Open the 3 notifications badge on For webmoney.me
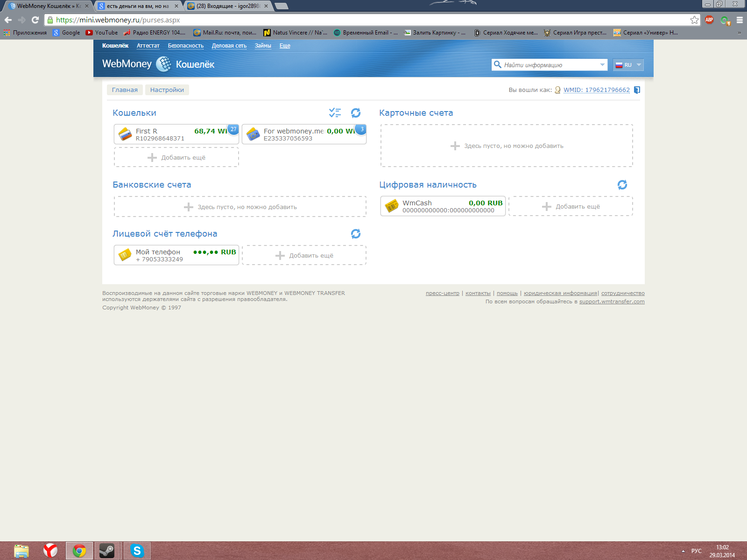 point(361,129)
